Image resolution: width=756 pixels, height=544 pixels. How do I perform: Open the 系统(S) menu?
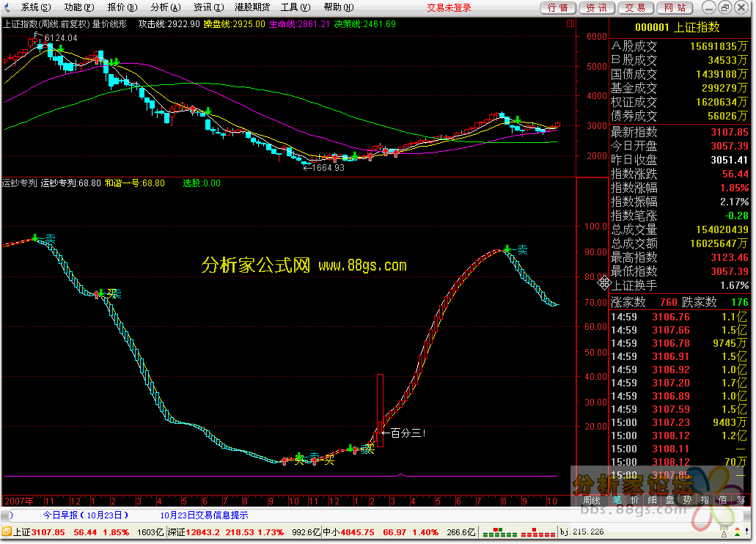pos(36,7)
